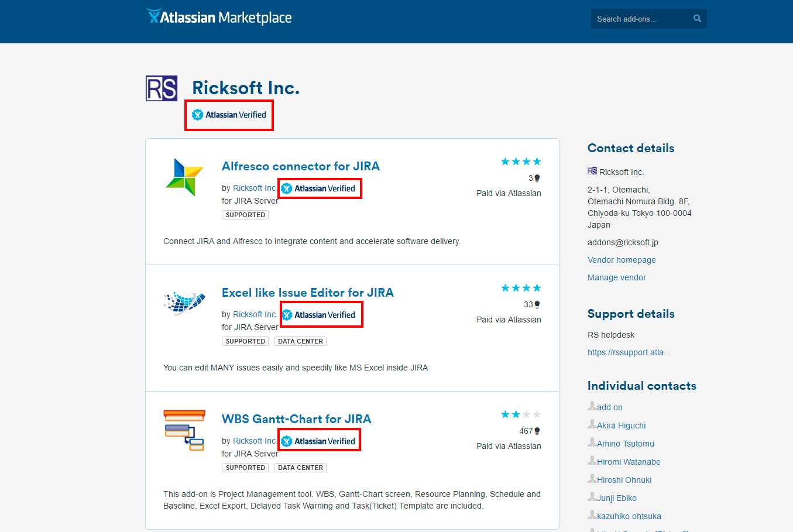Click DATA CENTER tag on Excel like Issue Editor
Screen dimensions: 793x532
pyautogui.click(x=300, y=341)
